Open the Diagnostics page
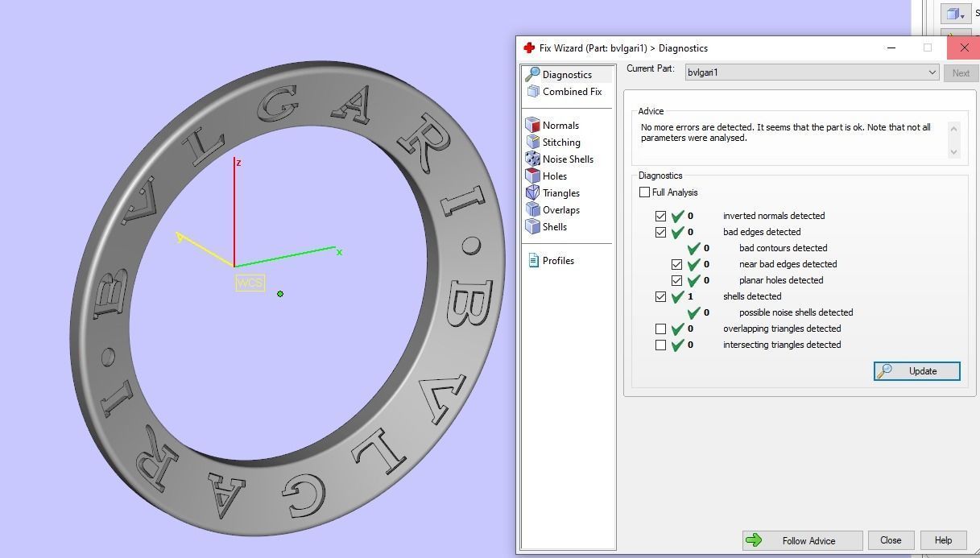The height and width of the screenshot is (558, 980). (567, 75)
